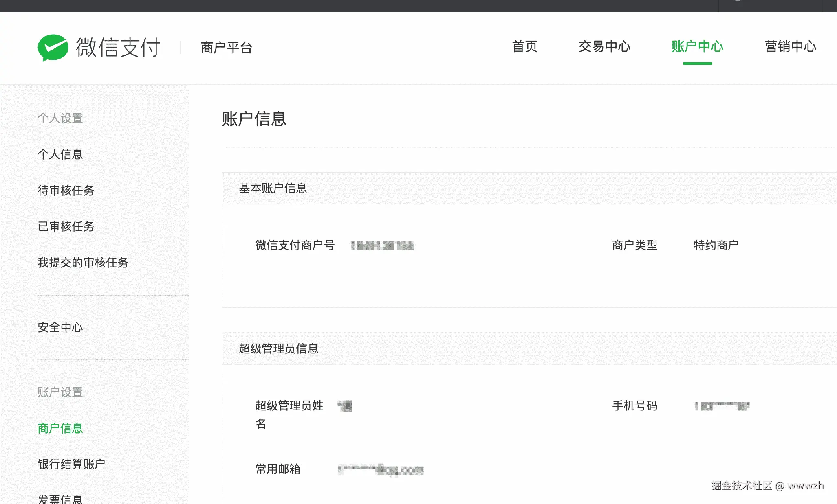Click the WeChat Pay green logo icon
837x504 pixels.
(54, 47)
